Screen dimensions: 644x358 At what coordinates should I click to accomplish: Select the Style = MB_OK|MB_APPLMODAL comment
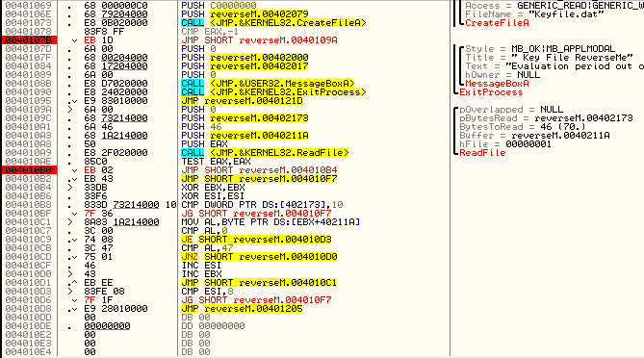pos(540,49)
